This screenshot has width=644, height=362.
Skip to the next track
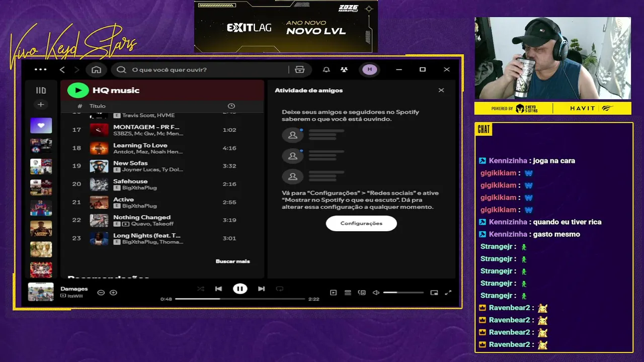point(261,289)
